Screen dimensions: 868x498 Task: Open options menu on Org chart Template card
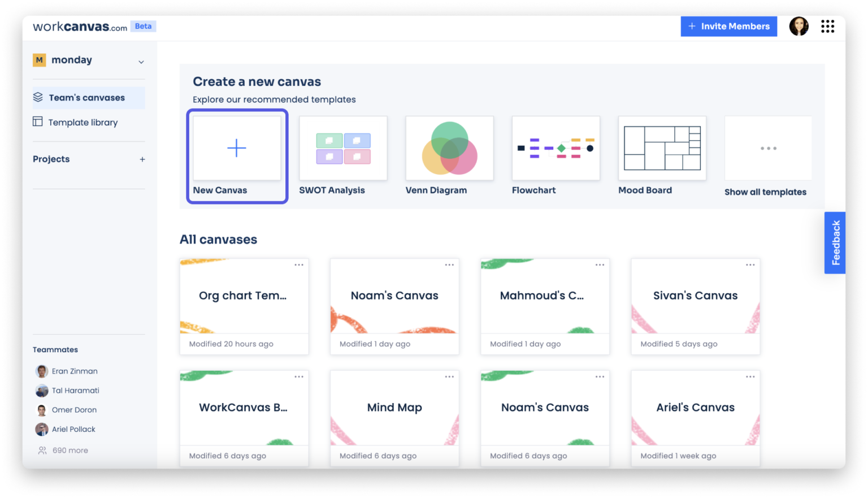298,265
